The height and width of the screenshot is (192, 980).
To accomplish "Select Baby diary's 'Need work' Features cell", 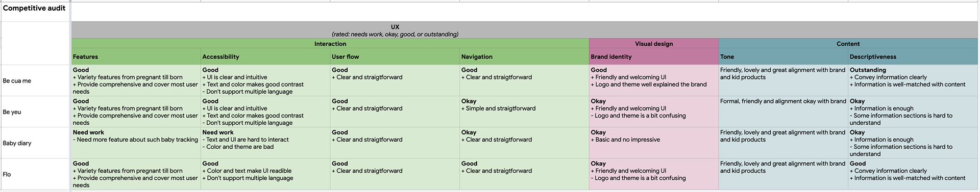I will 136,143.
